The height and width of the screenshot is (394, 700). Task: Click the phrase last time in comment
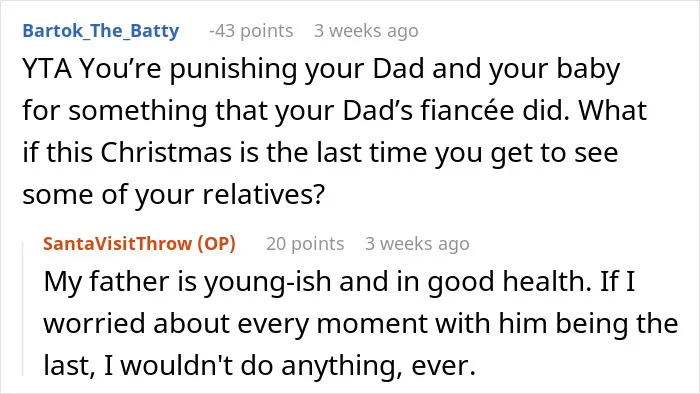[373, 153]
